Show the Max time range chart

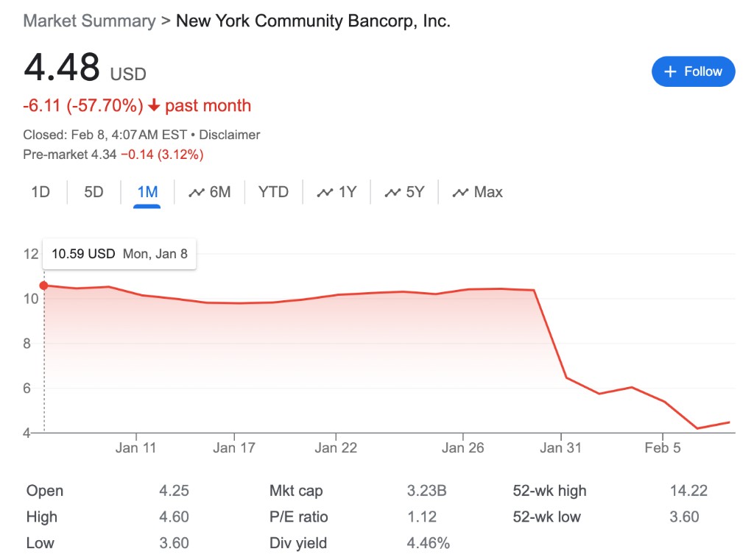487,192
